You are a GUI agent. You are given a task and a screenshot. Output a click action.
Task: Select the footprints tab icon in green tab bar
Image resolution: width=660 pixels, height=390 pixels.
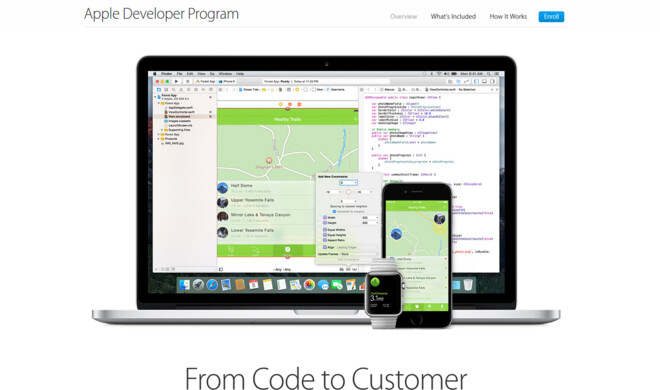(231, 250)
